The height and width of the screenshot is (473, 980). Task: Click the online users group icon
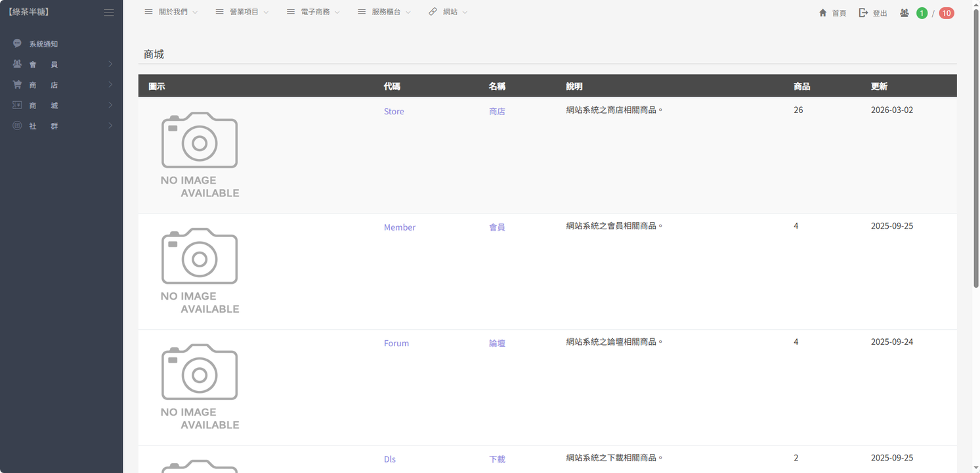coord(904,13)
